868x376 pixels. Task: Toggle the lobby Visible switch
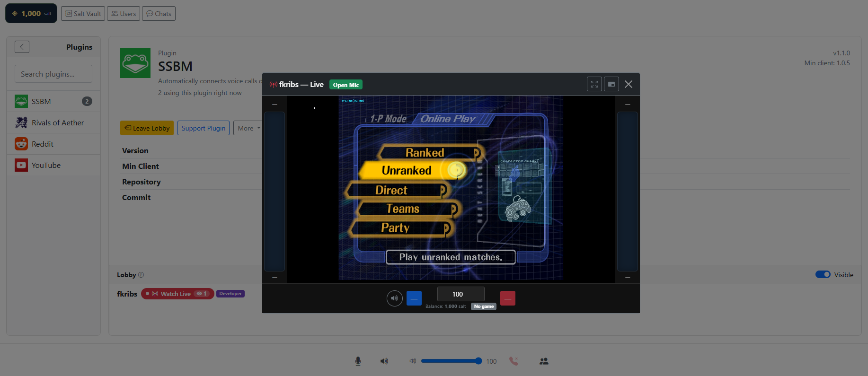click(823, 274)
